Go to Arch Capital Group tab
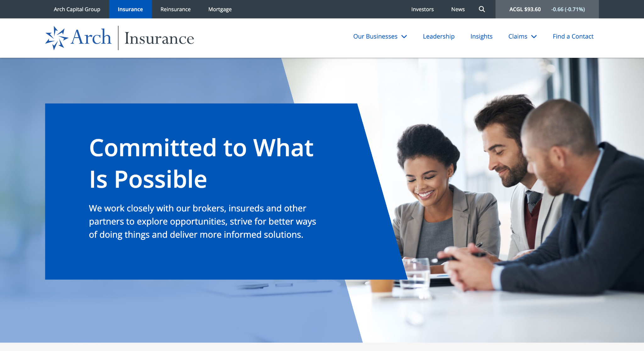The height and width of the screenshot is (351, 644). click(77, 9)
